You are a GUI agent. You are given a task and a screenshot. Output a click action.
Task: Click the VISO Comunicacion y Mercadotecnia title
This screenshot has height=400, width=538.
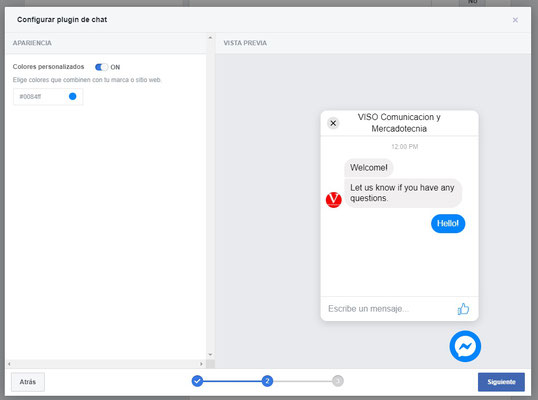click(x=399, y=123)
